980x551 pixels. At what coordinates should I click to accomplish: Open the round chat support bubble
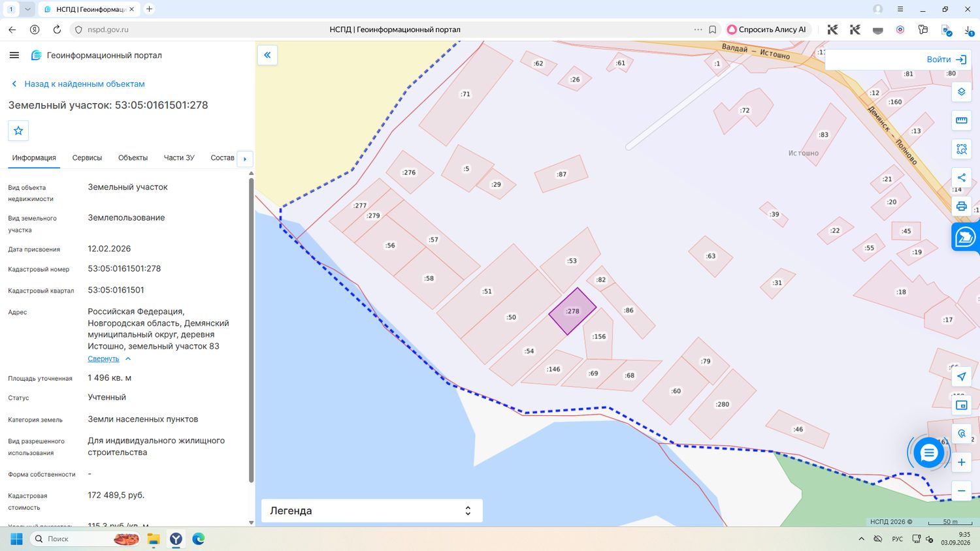point(928,452)
